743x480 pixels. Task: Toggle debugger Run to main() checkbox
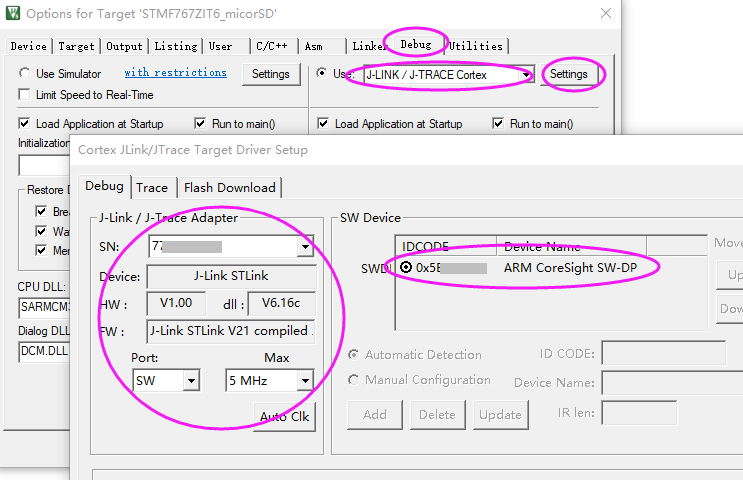coord(498,123)
